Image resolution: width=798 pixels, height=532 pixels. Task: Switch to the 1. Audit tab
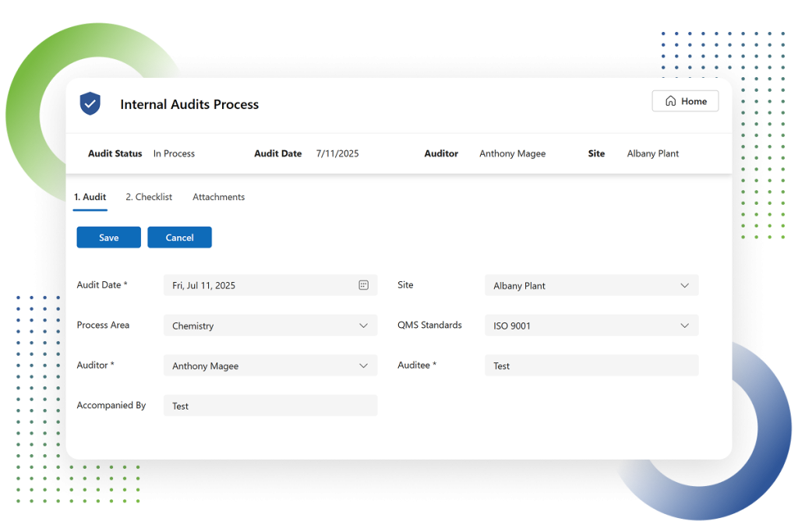pyautogui.click(x=90, y=197)
